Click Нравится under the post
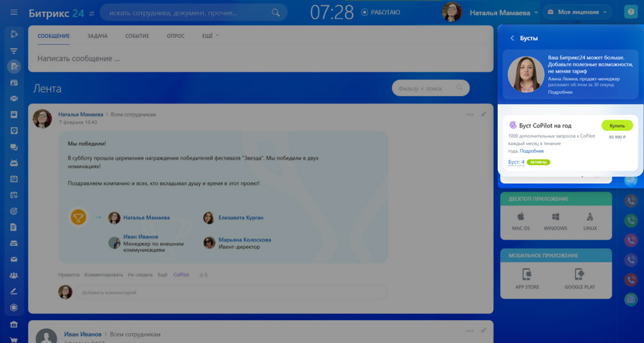 tap(69, 275)
